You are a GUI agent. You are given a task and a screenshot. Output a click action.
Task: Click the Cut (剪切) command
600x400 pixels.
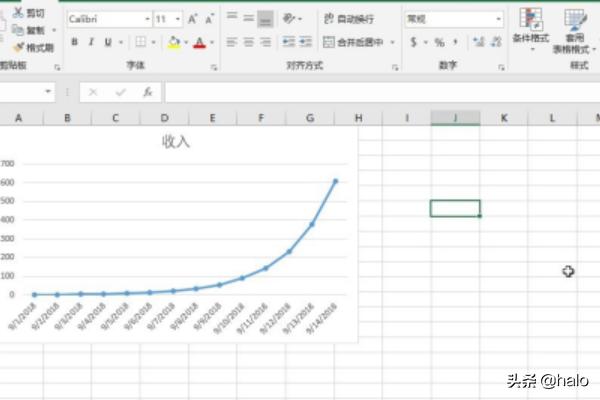(29, 13)
